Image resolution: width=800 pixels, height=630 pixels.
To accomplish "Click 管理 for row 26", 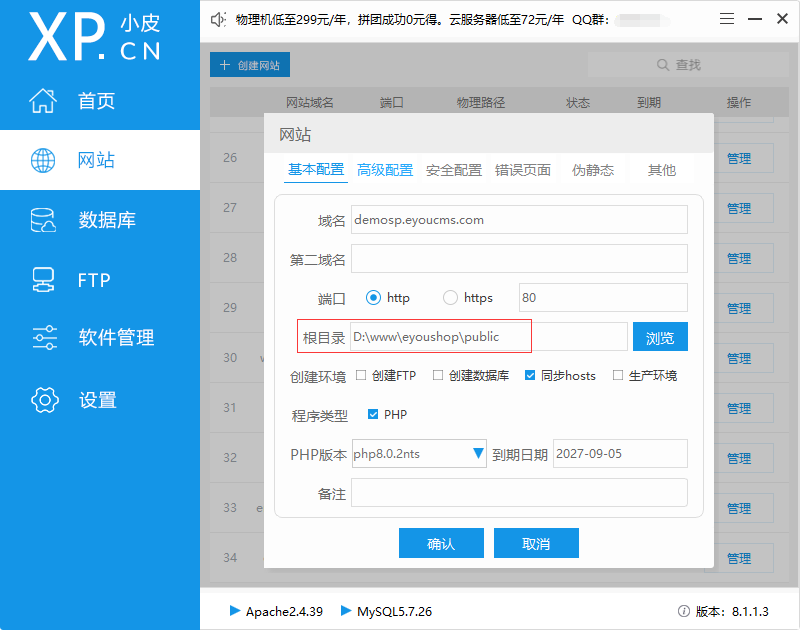I will (739, 158).
